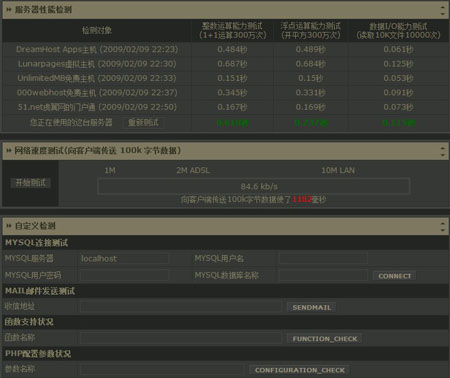
Task: Click the 0.167秒 integer result for 51.net
Action: pos(232,107)
